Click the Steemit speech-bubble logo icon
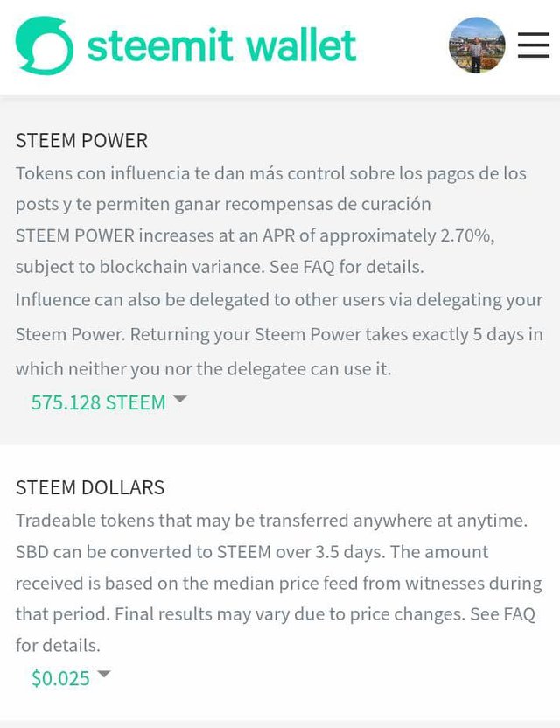Screen dimensions: 560x728 pos(45,45)
